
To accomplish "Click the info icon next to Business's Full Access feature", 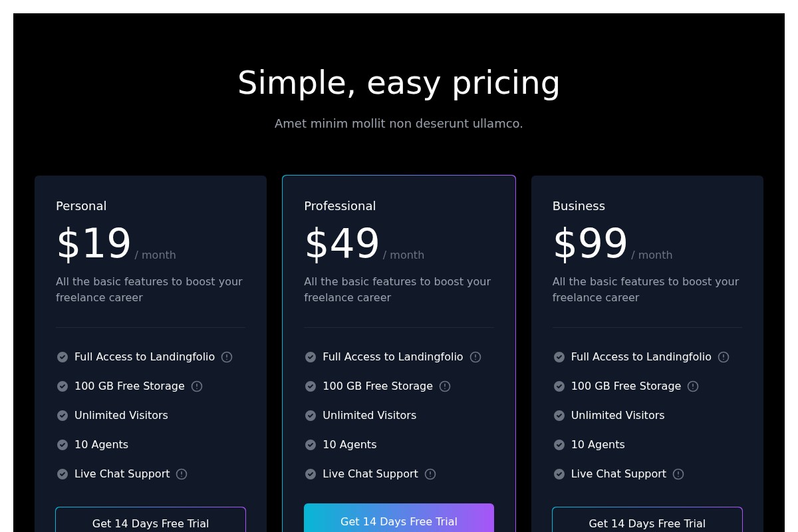I will (723, 357).
